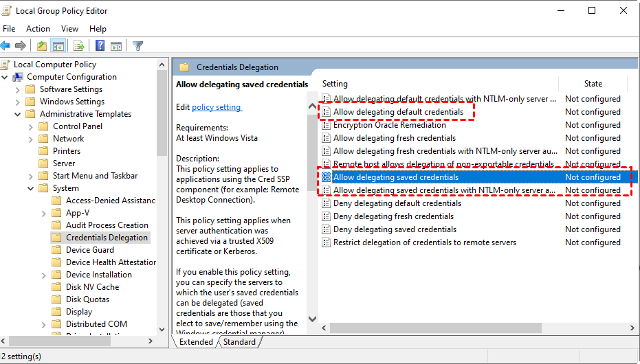Screen dimensions: 640x364
Task: Click the Forward arrow in the toolbar
Action: tap(21, 46)
